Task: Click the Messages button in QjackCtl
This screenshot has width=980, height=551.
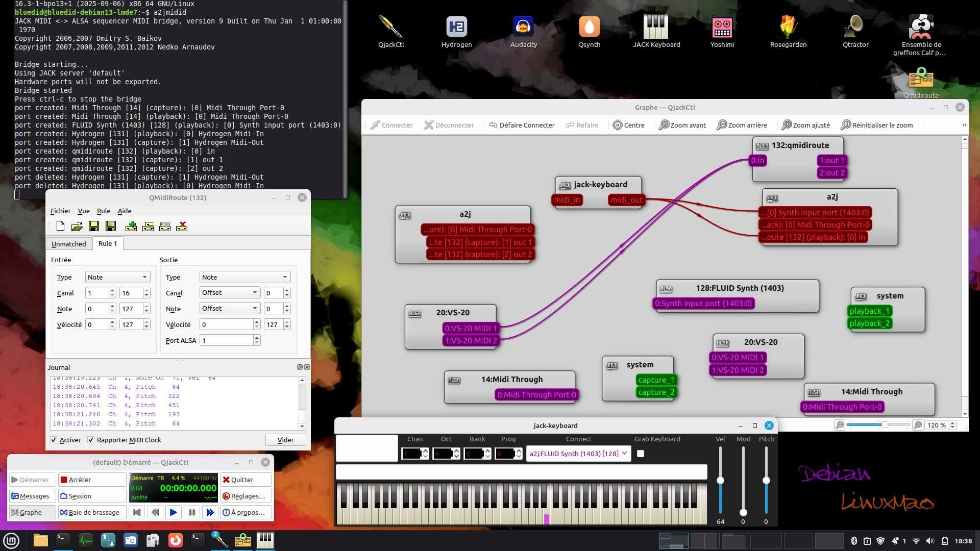Action: coord(32,496)
